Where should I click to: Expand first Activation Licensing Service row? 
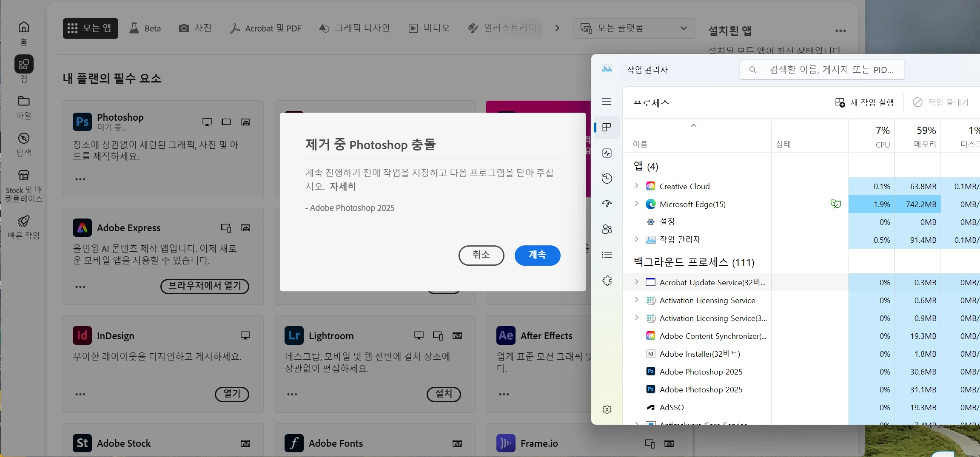pyautogui.click(x=636, y=300)
